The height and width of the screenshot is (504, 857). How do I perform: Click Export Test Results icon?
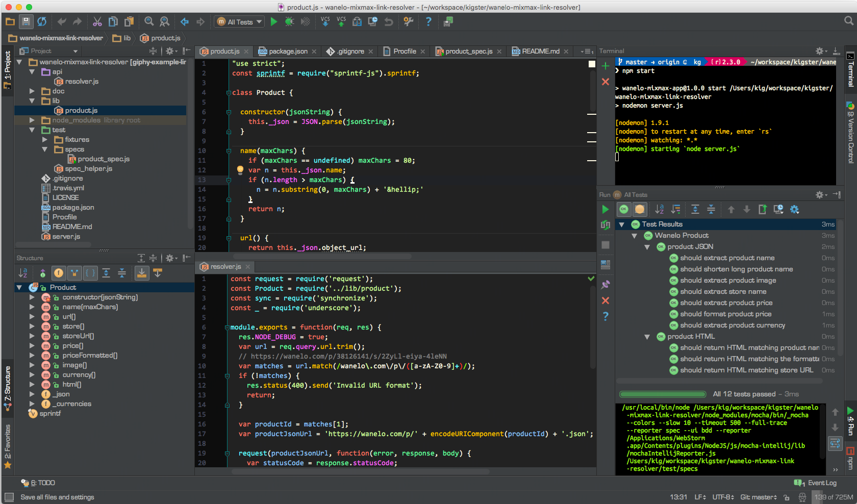coord(763,209)
